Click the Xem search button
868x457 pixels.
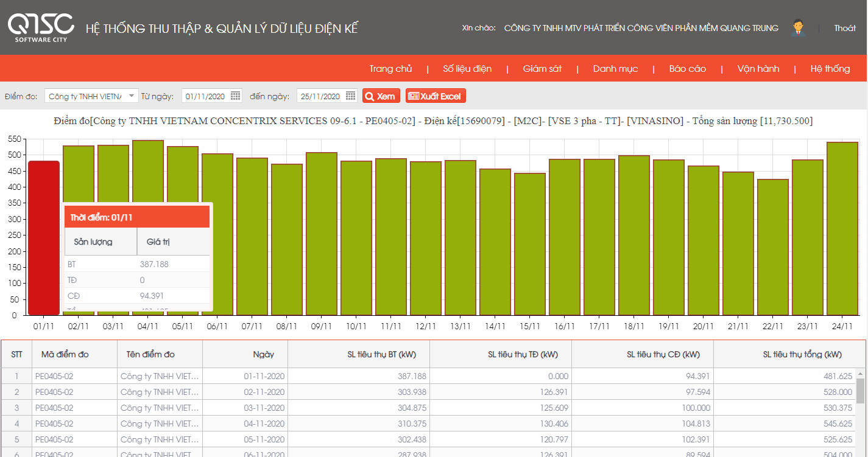(x=381, y=96)
